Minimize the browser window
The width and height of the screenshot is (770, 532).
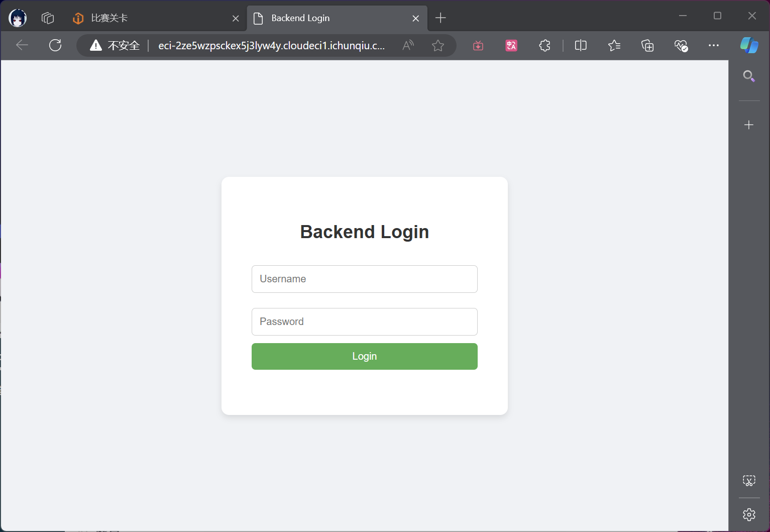point(683,16)
